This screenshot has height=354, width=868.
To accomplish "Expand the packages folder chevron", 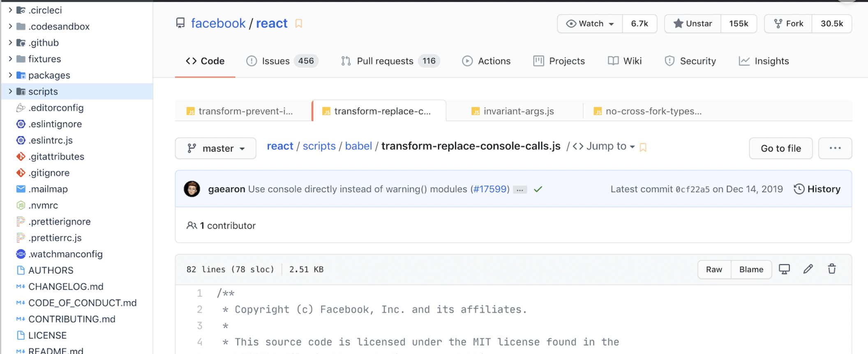I will pos(10,75).
